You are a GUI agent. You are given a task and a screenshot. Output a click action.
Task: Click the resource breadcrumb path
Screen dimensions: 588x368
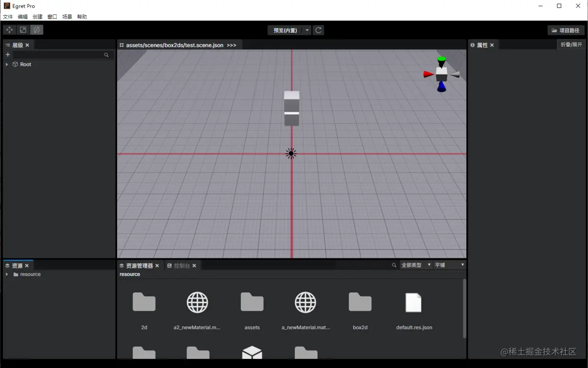[x=130, y=274]
